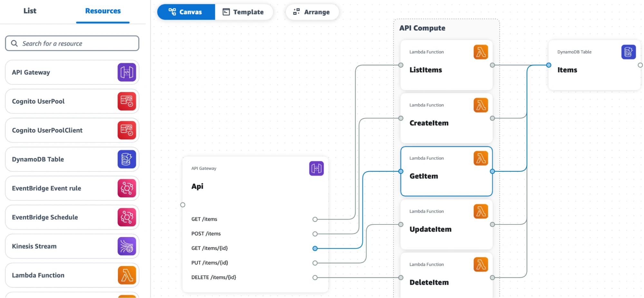Click the EventBridge Event rule icon
This screenshot has height=298, width=644.
click(x=127, y=188)
